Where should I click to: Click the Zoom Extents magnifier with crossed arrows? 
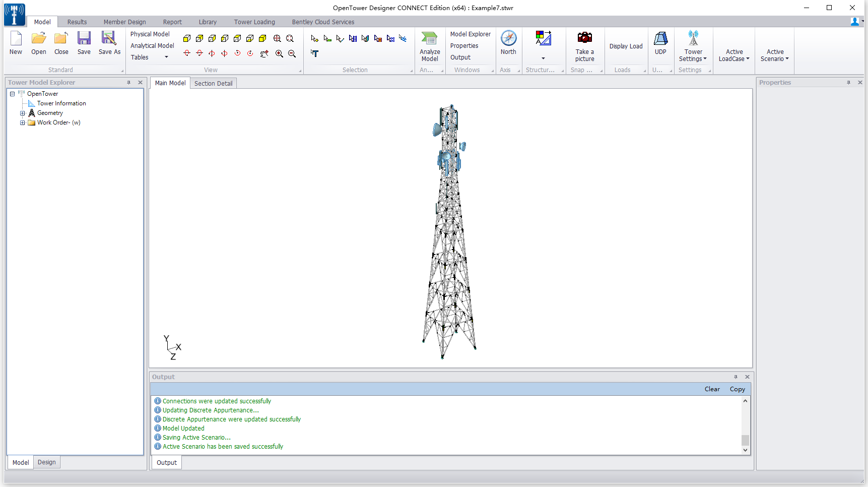point(277,38)
